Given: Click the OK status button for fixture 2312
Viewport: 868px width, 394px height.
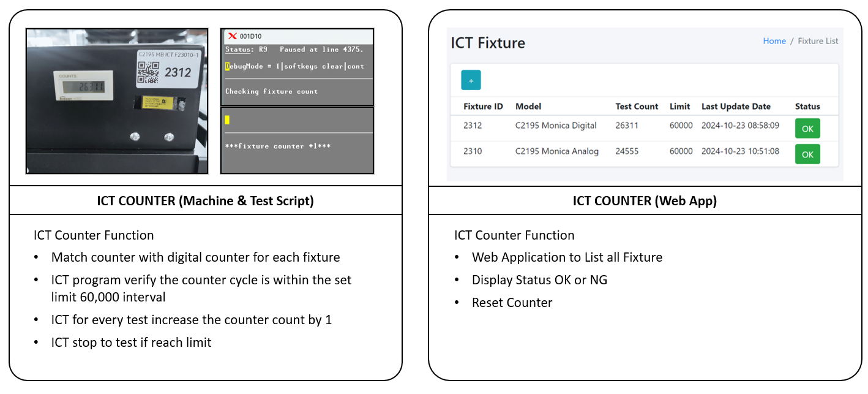Looking at the screenshot, I should pos(807,129).
